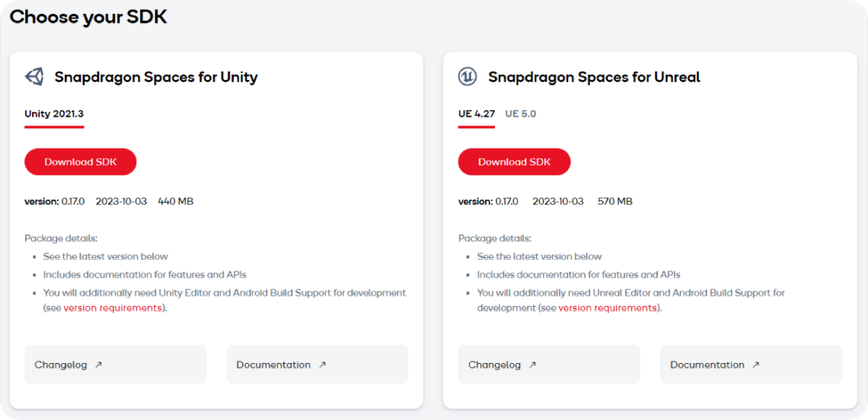Open version requirements link in Unreal card

point(608,308)
